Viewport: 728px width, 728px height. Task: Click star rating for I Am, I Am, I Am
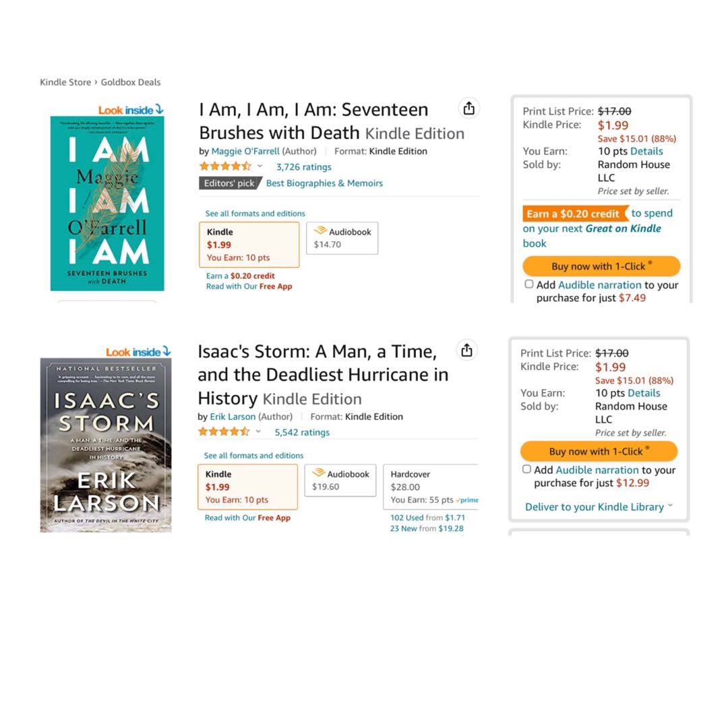tap(225, 166)
